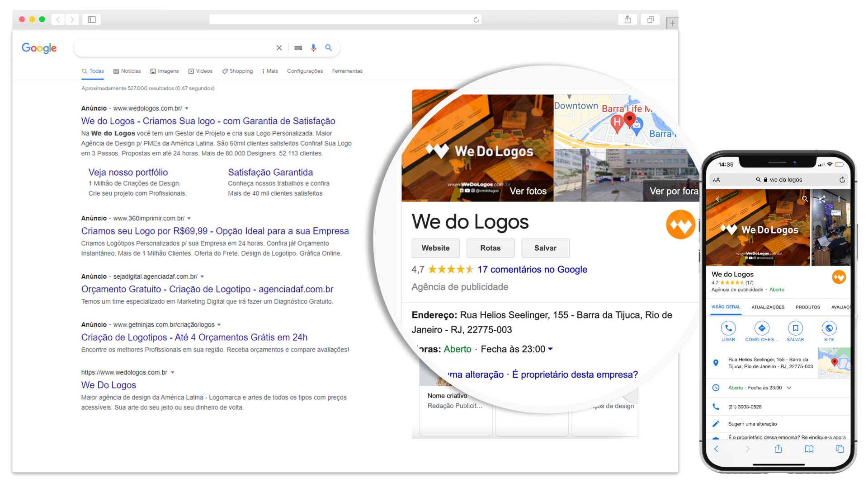Click the Safari back navigation arrow

[58, 19]
